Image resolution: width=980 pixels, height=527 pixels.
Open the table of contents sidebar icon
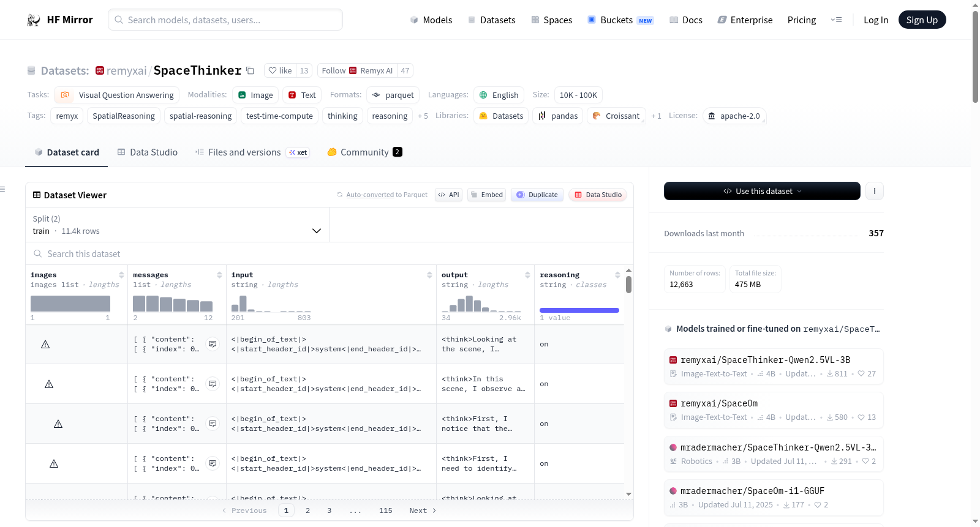pos(2,189)
